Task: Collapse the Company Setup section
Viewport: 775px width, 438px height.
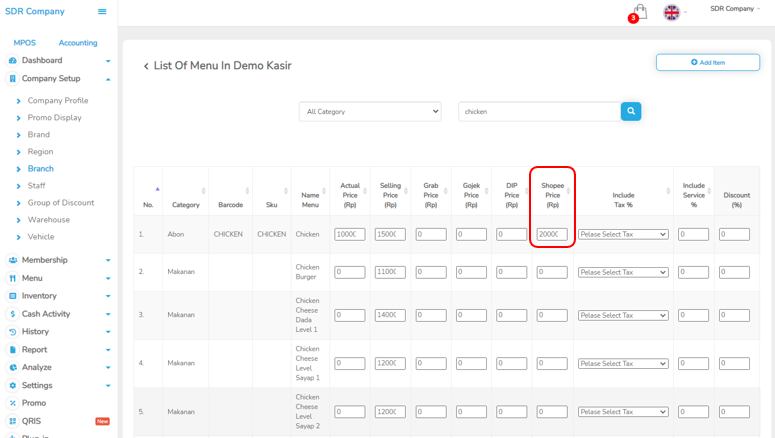Action: (x=108, y=79)
